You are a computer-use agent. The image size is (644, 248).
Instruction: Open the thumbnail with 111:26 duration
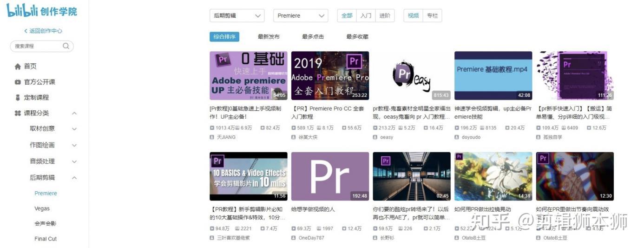click(x=575, y=75)
